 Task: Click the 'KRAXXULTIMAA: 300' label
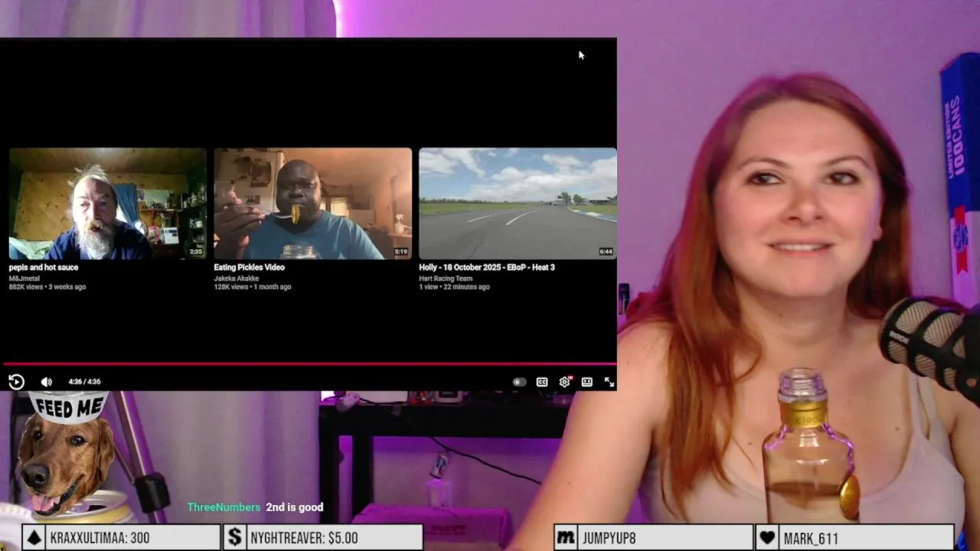point(100,538)
